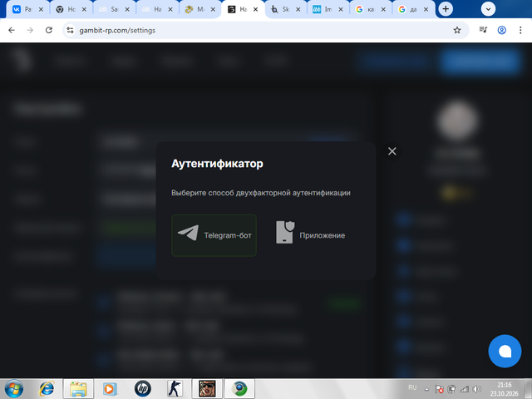The height and width of the screenshot is (399, 532).
Task: Close the active gambit-rp tab
Action: point(255,9)
